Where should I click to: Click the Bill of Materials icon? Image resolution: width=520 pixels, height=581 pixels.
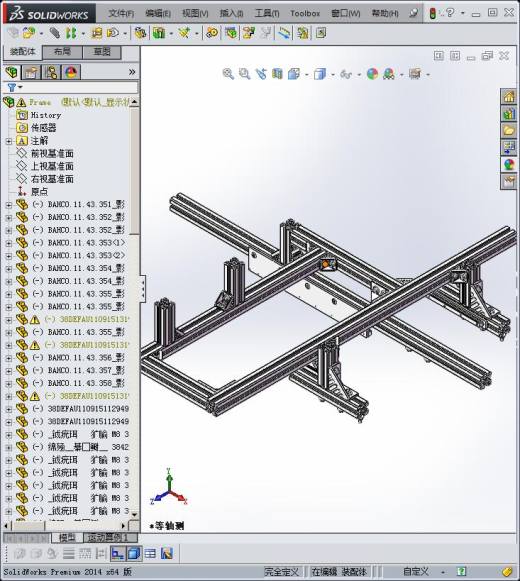231,33
